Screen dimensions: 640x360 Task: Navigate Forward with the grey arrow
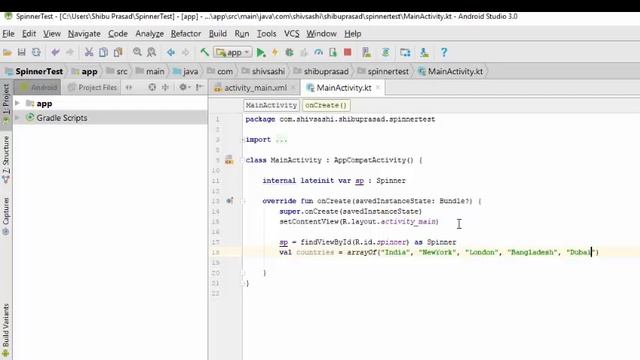[185, 52]
